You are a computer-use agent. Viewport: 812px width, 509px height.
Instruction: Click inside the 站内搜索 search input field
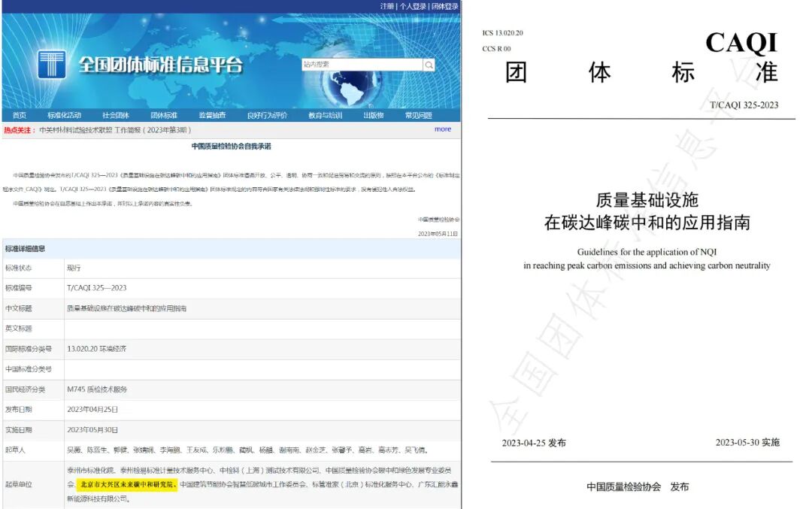(361, 65)
